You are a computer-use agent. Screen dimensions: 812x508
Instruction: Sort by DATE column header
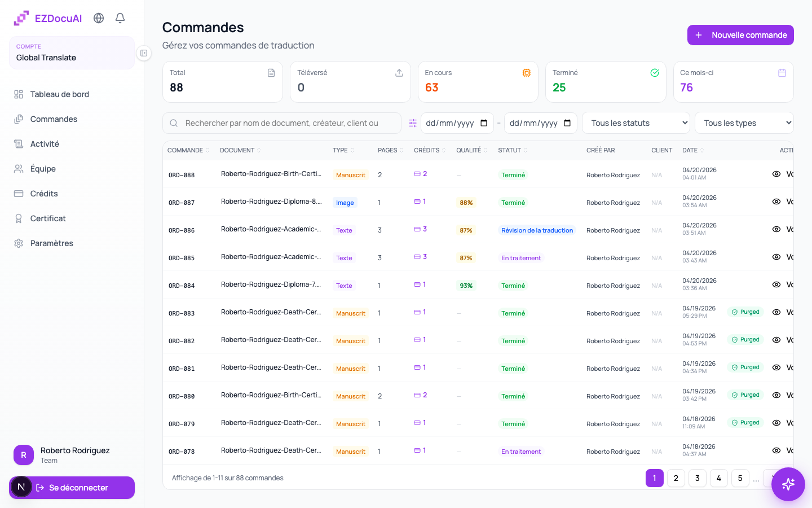[x=693, y=150]
